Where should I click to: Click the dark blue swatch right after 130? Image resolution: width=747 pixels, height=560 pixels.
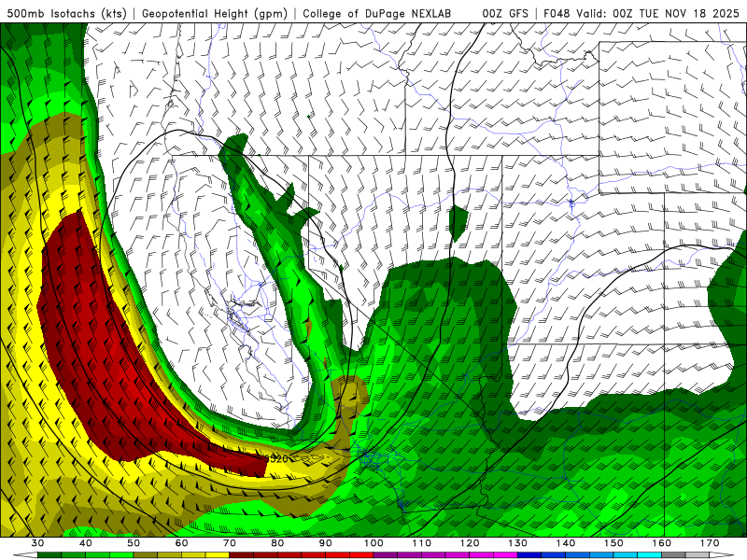(529, 555)
